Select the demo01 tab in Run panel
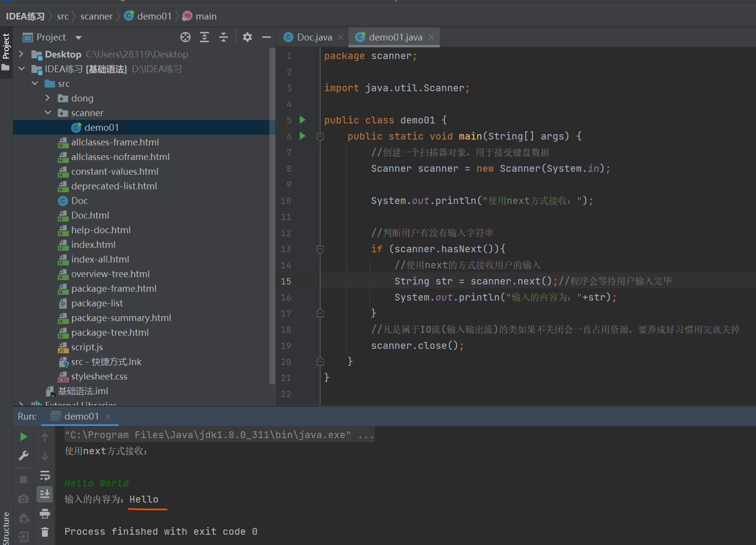This screenshot has height=545, width=756. [x=81, y=416]
